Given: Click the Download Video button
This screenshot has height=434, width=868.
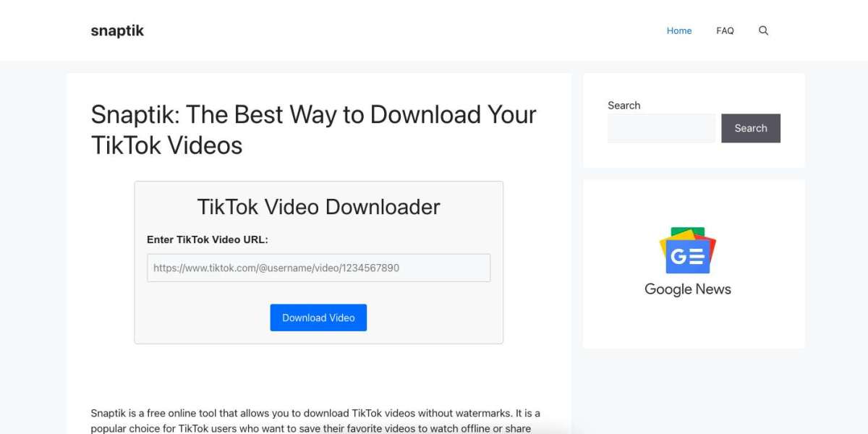Looking at the screenshot, I should [318, 318].
